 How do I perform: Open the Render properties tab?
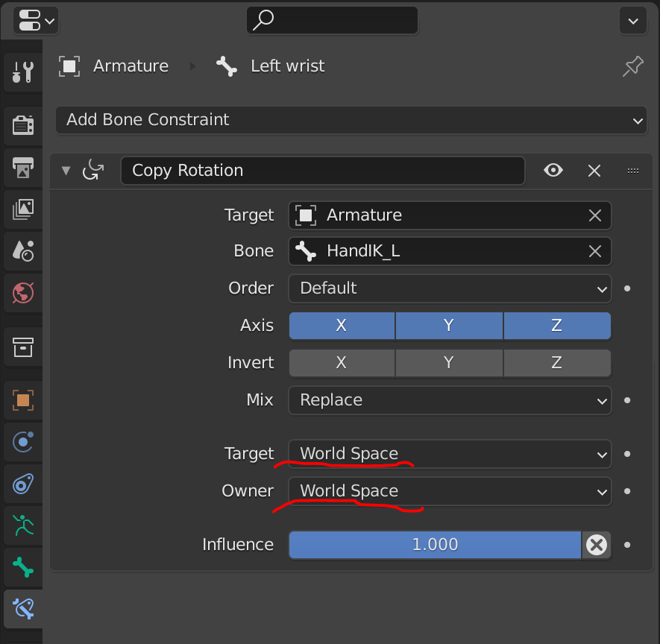(22, 125)
